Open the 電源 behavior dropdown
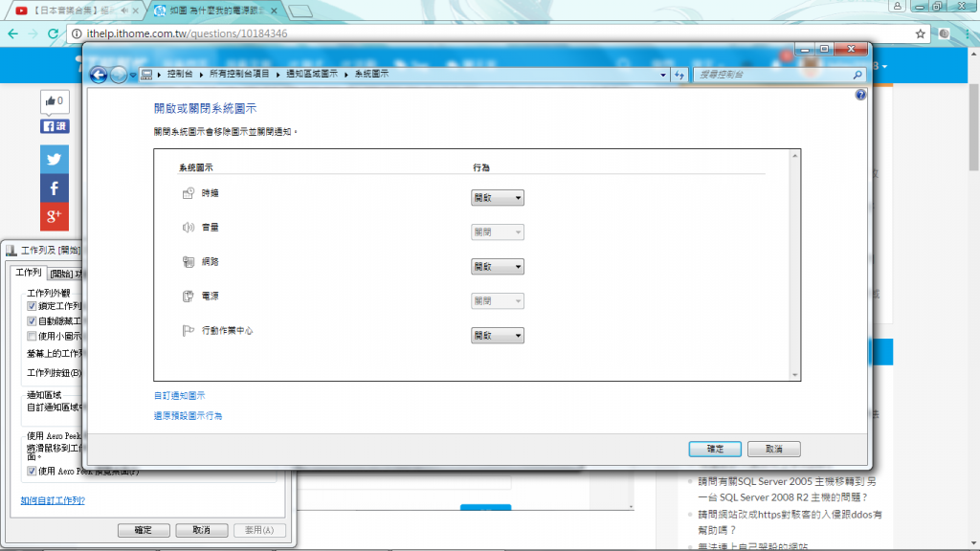Viewport: 980px width, 551px height. point(498,300)
